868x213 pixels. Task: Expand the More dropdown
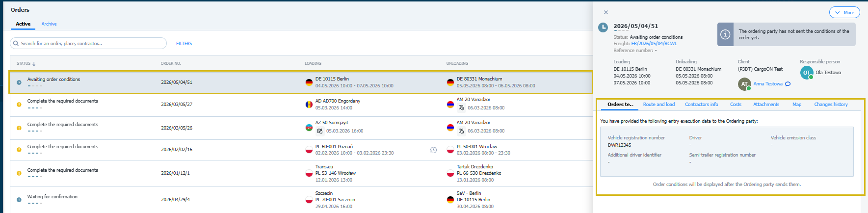[x=844, y=13]
